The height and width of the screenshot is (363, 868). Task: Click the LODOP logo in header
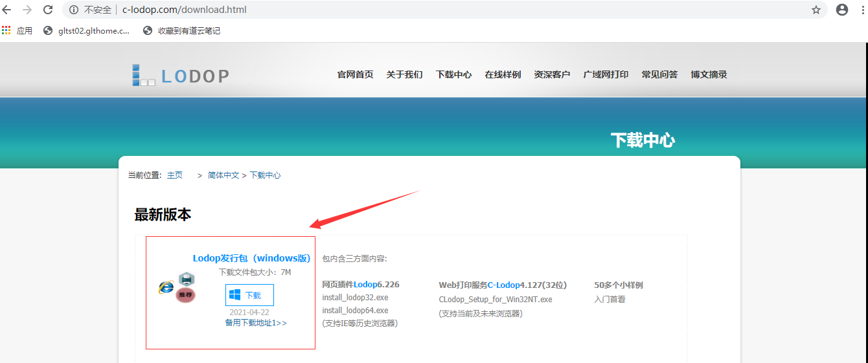click(181, 76)
